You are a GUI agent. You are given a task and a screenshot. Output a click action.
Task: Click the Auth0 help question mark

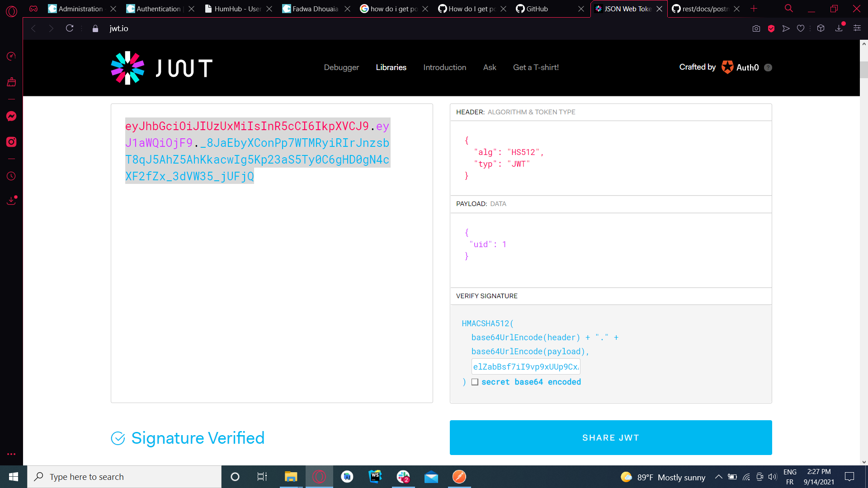768,67
